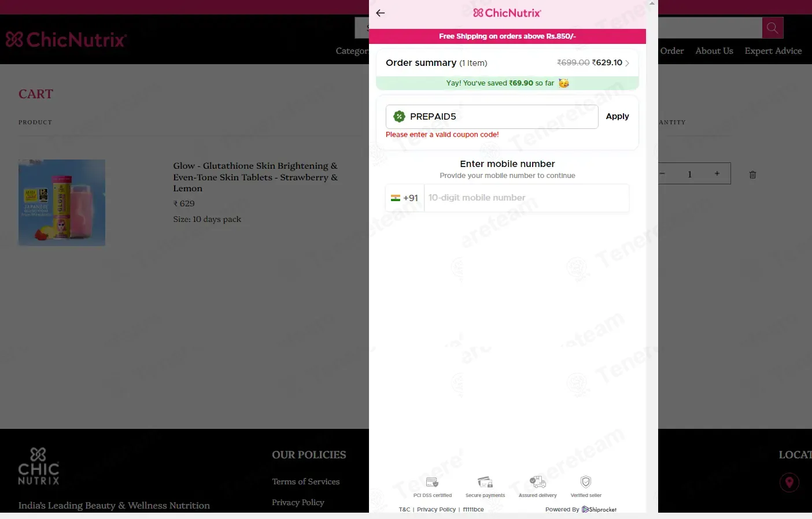Click 'Size: 10 days pack' text
The image size is (812, 519).
tap(207, 219)
